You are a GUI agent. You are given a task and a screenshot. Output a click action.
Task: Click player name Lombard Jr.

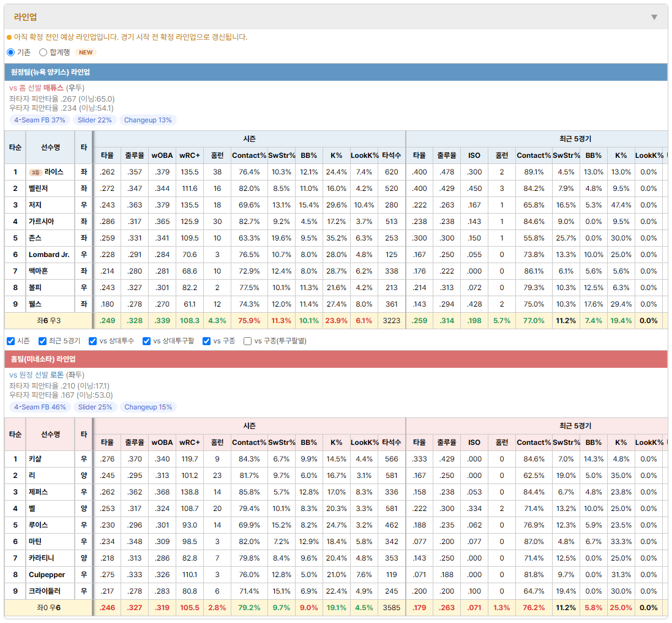tap(49, 255)
